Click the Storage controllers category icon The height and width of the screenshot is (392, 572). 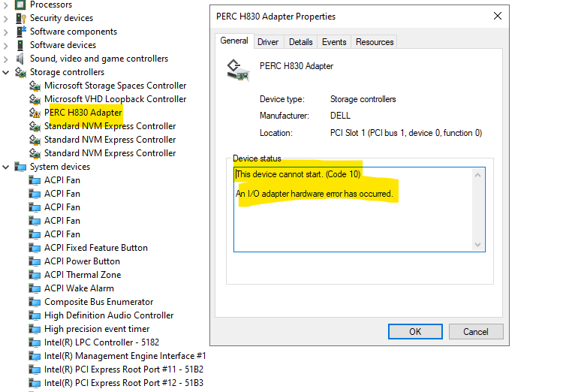[20, 72]
